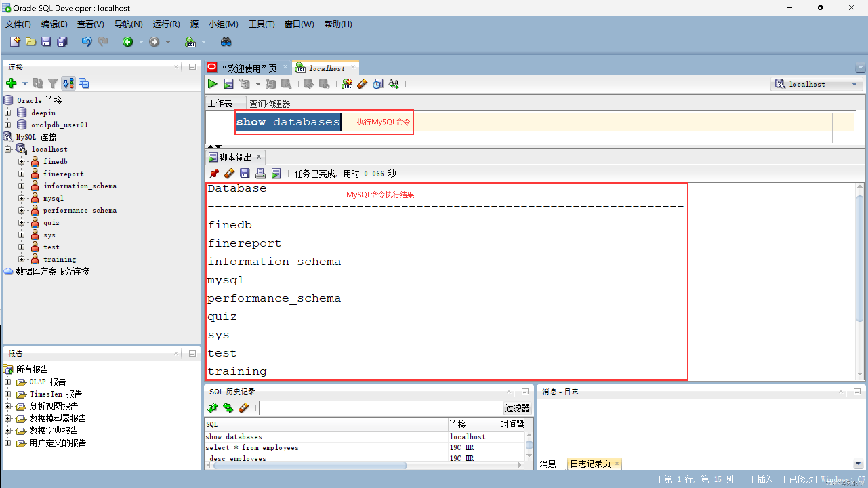Click the 过滤器 button
Image resolution: width=868 pixels, height=488 pixels.
coord(517,408)
